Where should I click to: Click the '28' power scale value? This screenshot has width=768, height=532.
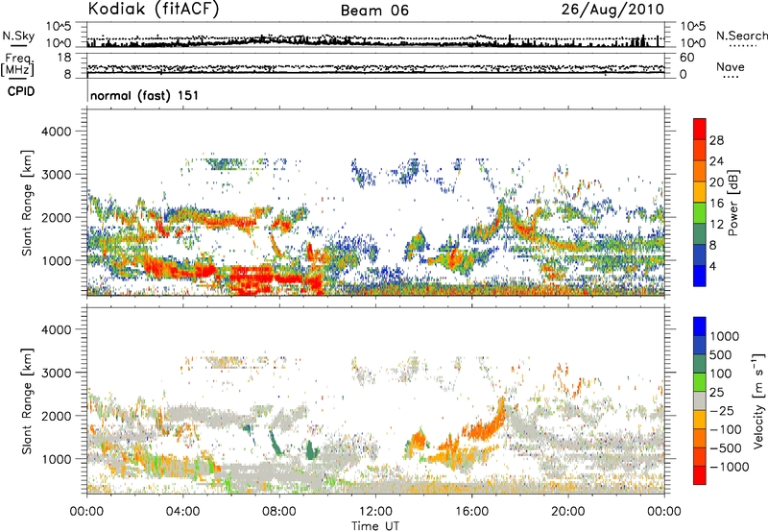point(716,140)
